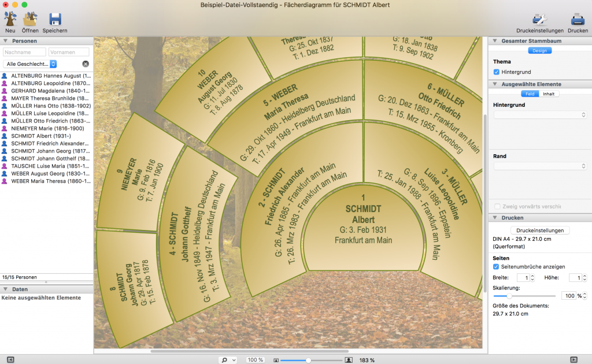Viewport: 592px width, 364px height.
Task: Click the Druckeinstellungen button in Drucken panel
Action: point(539,230)
